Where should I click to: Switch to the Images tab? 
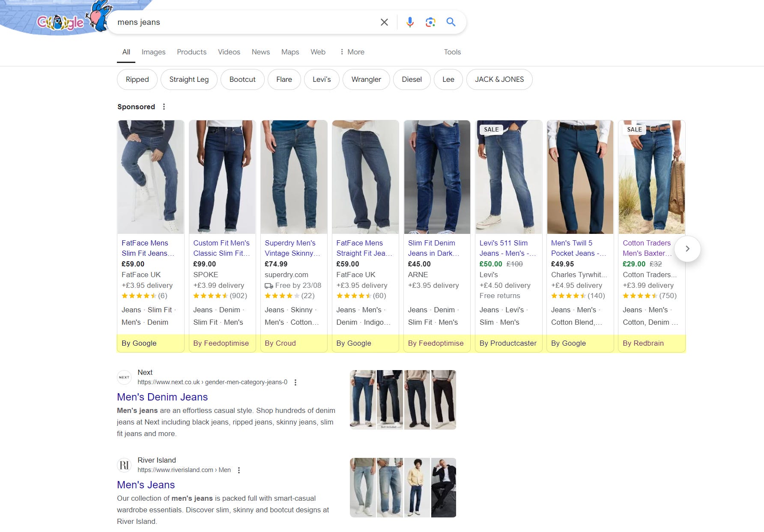tap(153, 52)
